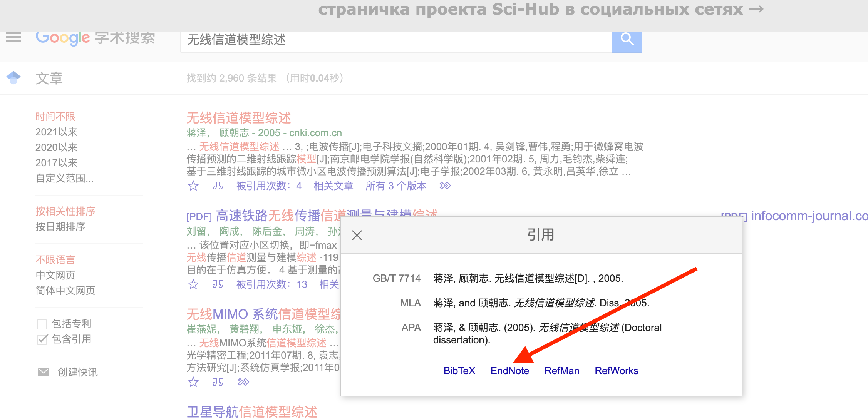Click cite quote icon under third result

pos(218,382)
